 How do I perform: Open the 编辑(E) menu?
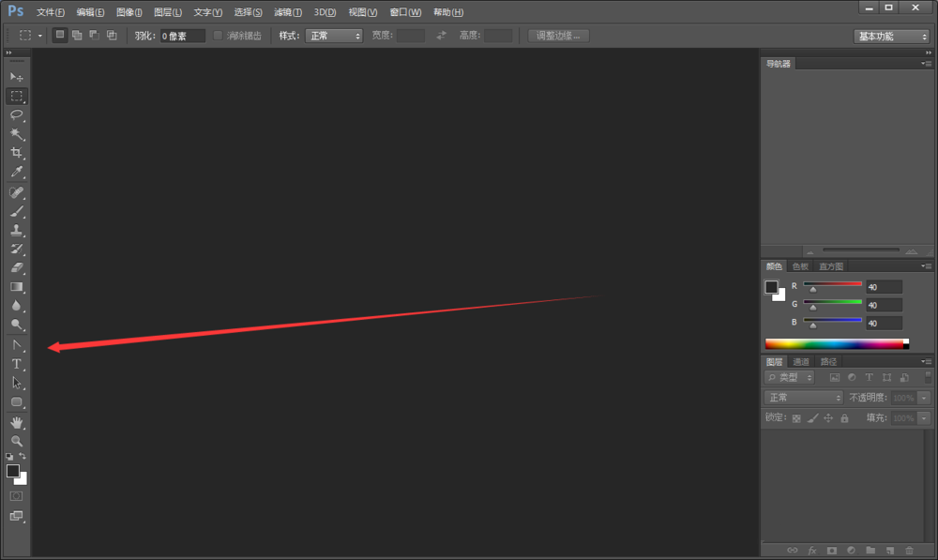click(90, 12)
